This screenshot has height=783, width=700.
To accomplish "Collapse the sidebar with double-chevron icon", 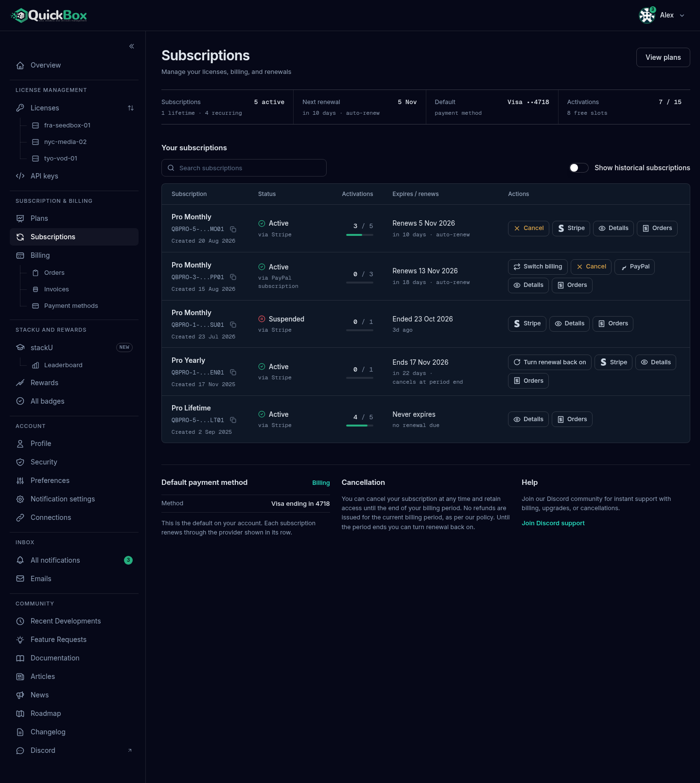I will [x=132, y=46].
